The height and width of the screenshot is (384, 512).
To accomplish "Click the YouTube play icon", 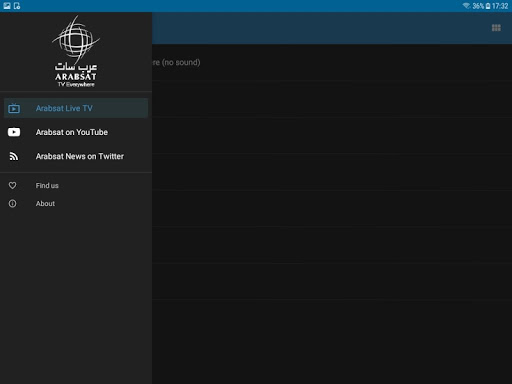I will (14, 132).
